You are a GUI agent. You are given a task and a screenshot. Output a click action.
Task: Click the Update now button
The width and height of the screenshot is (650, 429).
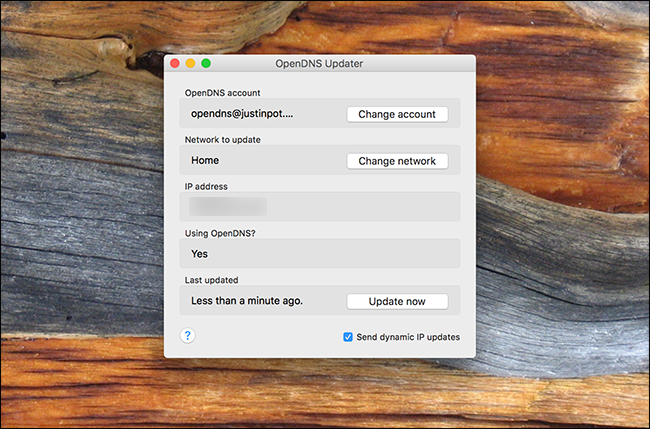(397, 302)
